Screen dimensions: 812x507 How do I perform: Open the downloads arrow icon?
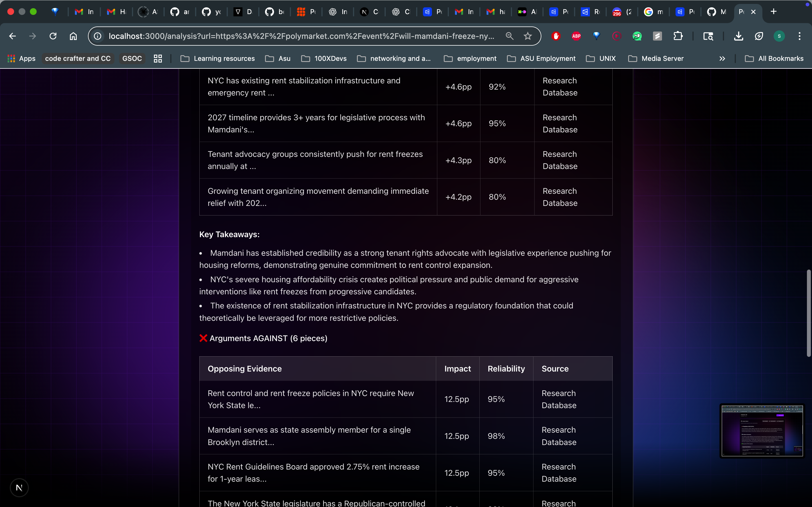pyautogui.click(x=738, y=36)
